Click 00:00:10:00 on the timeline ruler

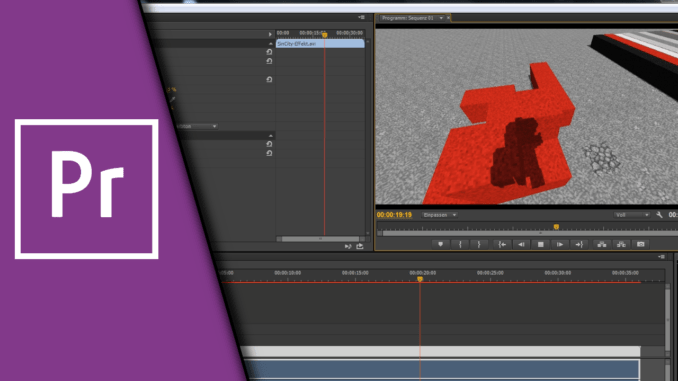coord(288,273)
